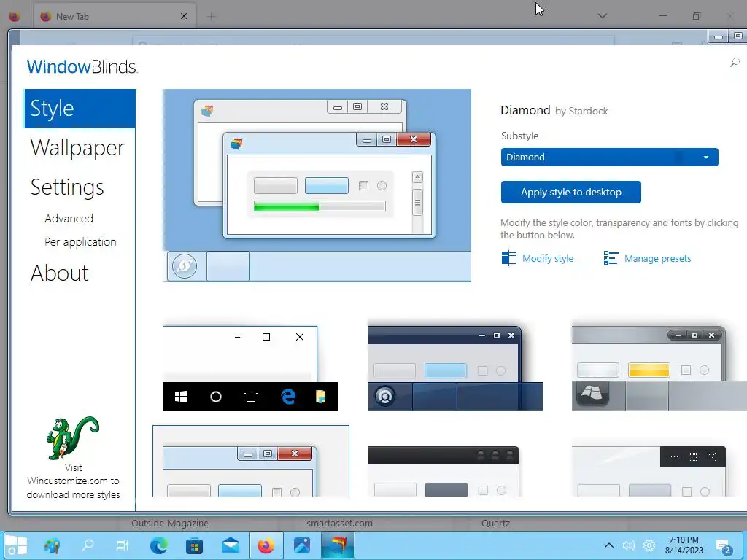Open the Mail app from the taskbar

tap(230, 545)
